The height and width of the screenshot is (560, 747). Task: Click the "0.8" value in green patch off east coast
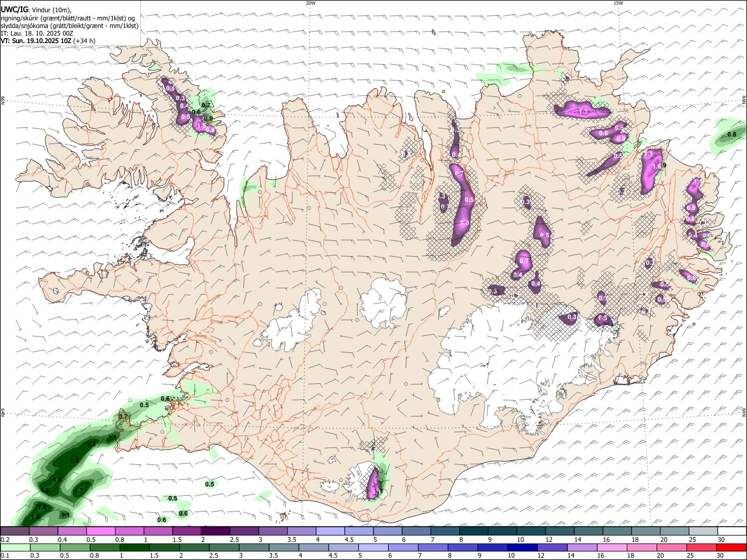point(732,135)
